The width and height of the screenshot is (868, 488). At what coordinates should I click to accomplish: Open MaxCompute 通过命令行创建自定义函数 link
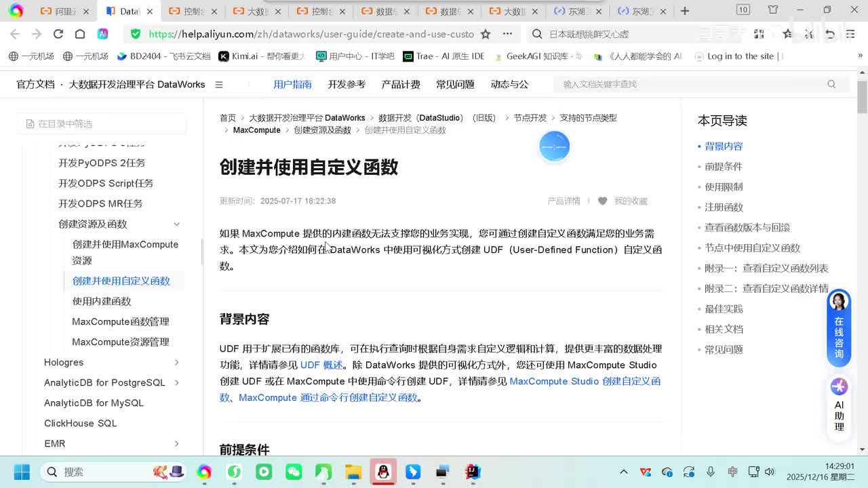(328, 397)
